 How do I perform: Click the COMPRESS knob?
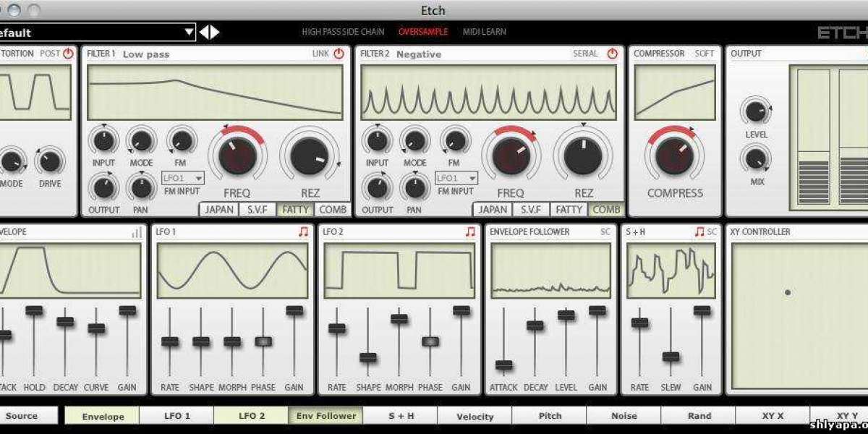click(x=675, y=155)
